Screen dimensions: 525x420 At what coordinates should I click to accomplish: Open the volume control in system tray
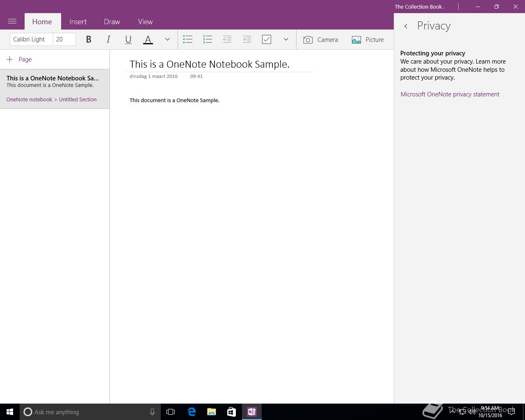(x=472, y=412)
